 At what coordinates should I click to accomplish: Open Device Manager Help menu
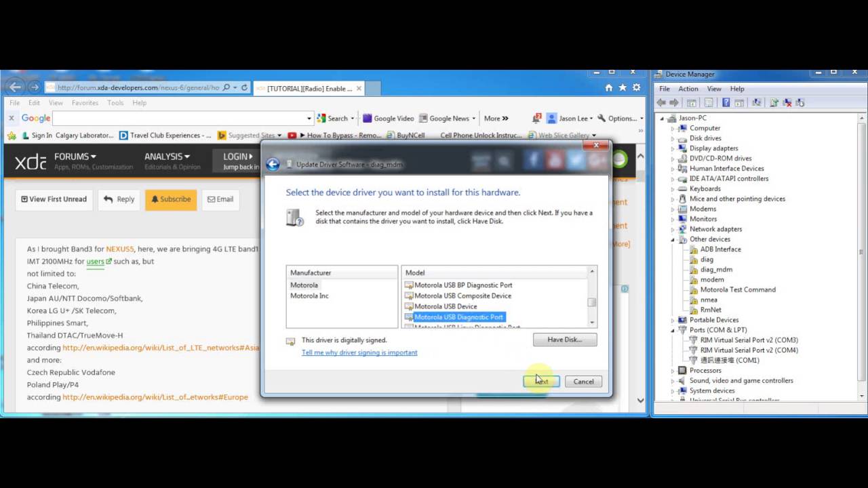[x=737, y=89]
